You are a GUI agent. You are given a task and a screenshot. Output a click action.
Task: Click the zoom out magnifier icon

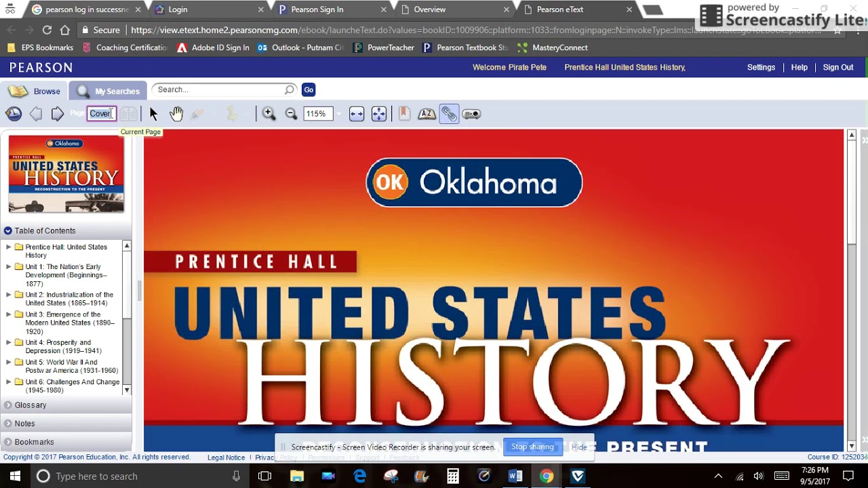(291, 114)
